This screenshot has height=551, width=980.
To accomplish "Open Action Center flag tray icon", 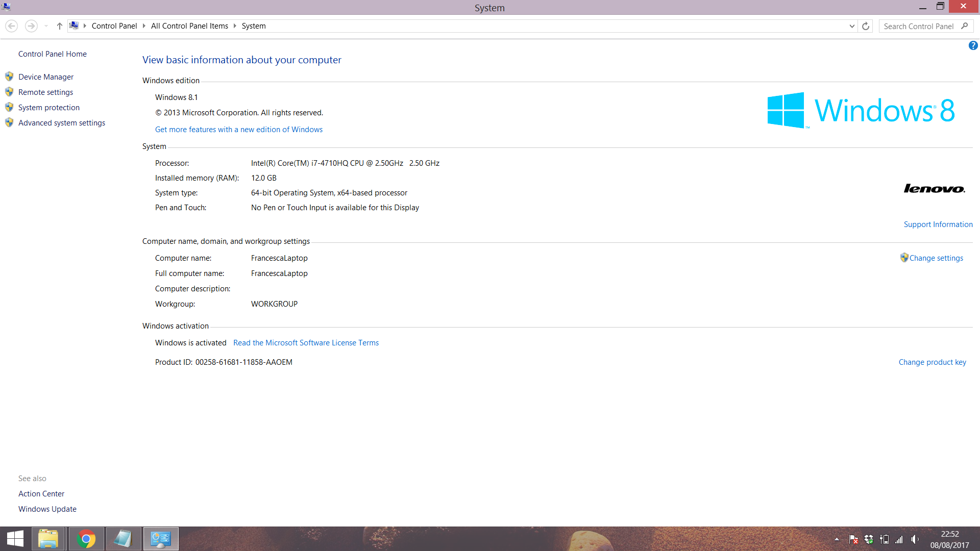I will (x=853, y=539).
